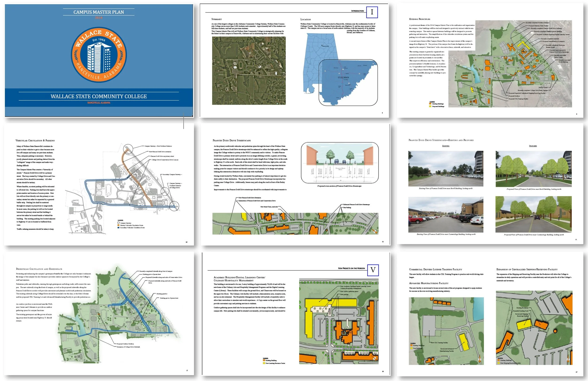Click proposed rendering near Cosmetology Building
This screenshot has height=381, width=588.
click(533, 214)
